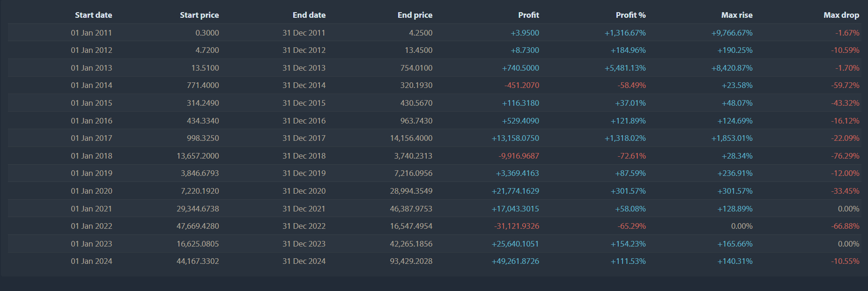Viewport: 868px width, 291px height.
Task: Select the -72.61% profit percentage cell
Action: point(631,156)
